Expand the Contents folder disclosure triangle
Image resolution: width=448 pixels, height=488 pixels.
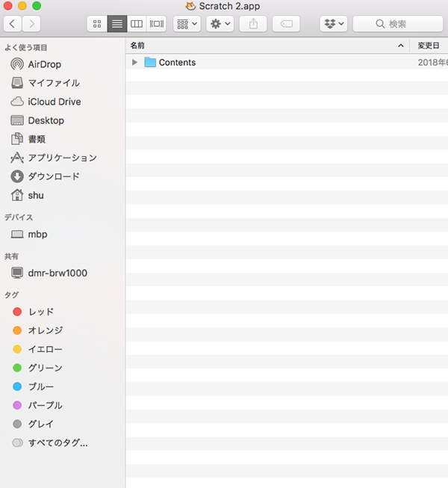(134, 62)
